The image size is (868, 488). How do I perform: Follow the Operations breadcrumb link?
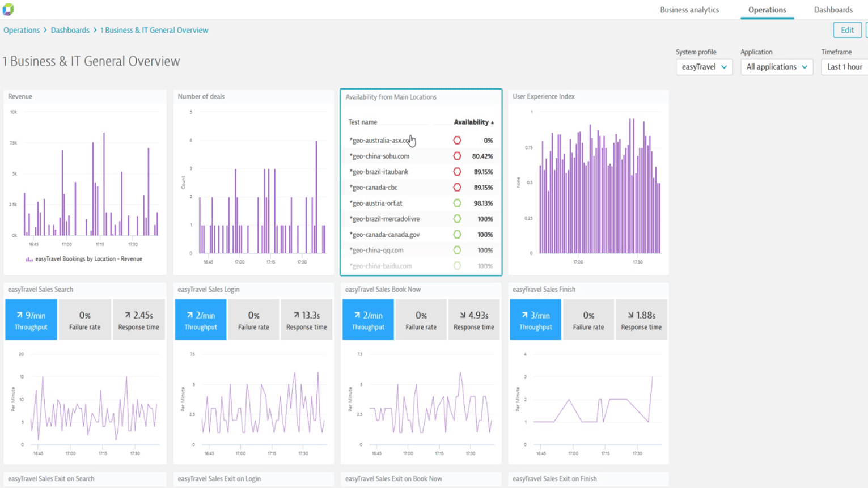(x=22, y=31)
